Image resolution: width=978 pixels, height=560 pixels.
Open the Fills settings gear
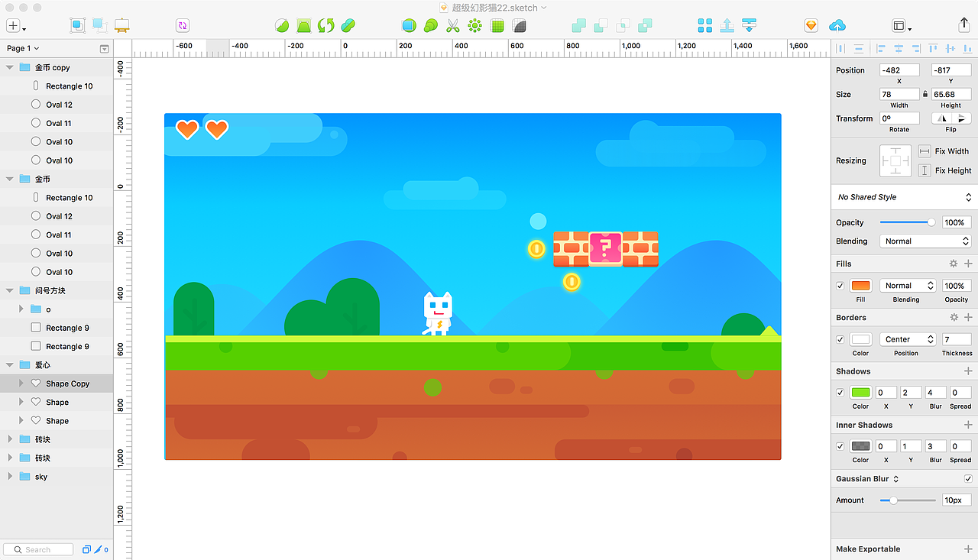point(954,264)
